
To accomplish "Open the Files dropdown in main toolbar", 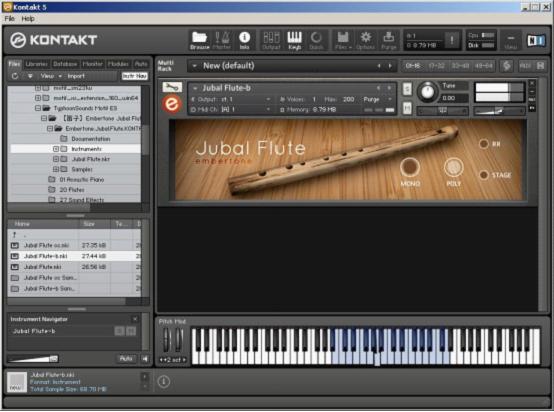I will [342, 40].
